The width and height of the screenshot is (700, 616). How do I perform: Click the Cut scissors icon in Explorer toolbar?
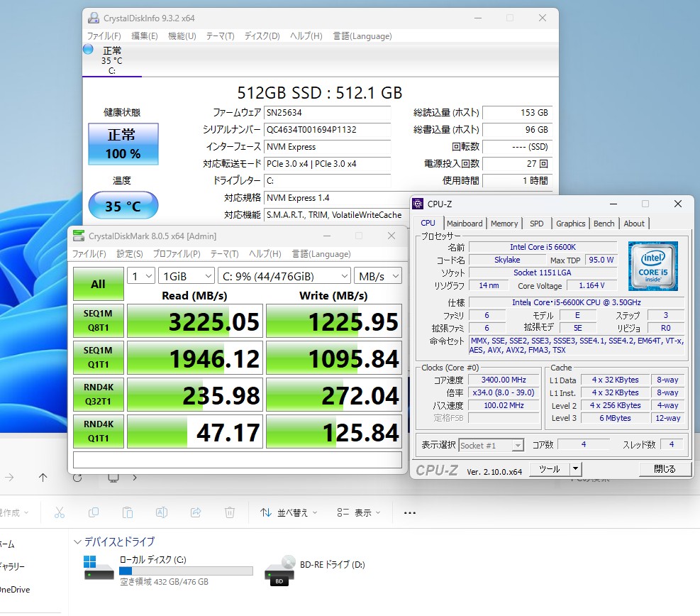60,513
